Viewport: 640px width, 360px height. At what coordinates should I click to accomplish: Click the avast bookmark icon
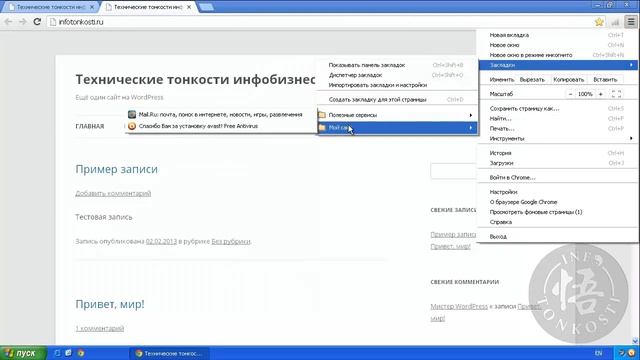[x=132, y=126]
